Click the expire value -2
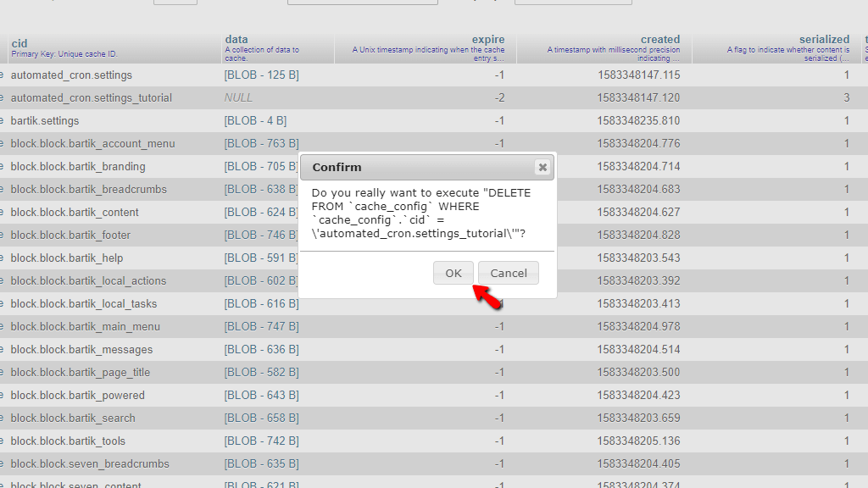The image size is (868, 488). [499, 98]
